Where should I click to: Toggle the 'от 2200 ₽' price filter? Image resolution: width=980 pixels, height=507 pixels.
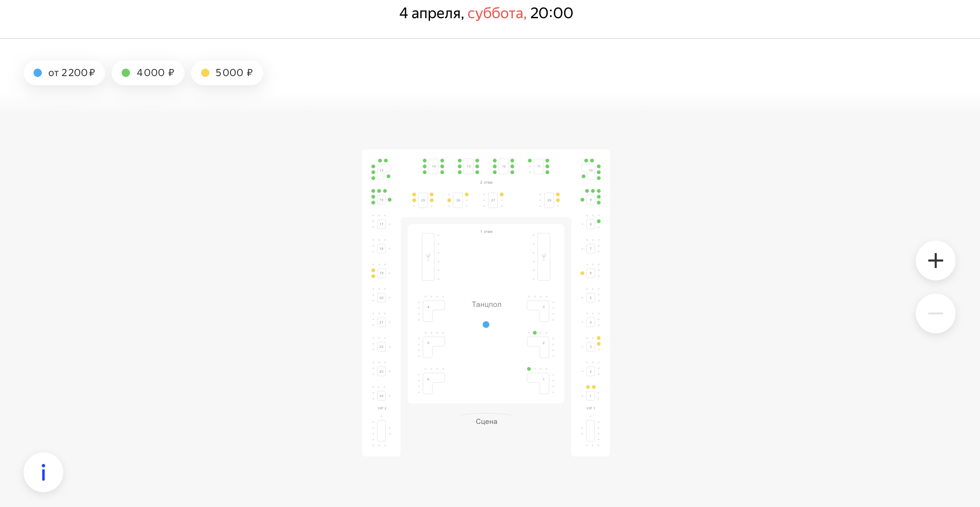(x=64, y=73)
